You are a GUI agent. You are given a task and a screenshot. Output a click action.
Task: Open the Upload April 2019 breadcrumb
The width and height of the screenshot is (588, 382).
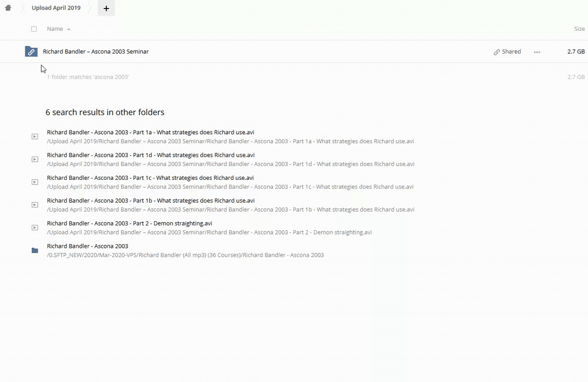point(56,8)
